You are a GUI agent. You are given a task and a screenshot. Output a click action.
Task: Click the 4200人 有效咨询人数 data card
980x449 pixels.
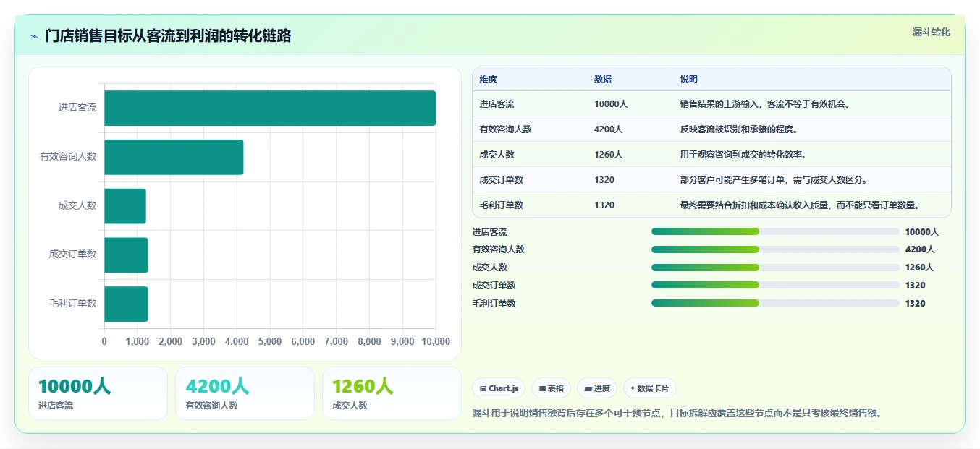point(245,393)
